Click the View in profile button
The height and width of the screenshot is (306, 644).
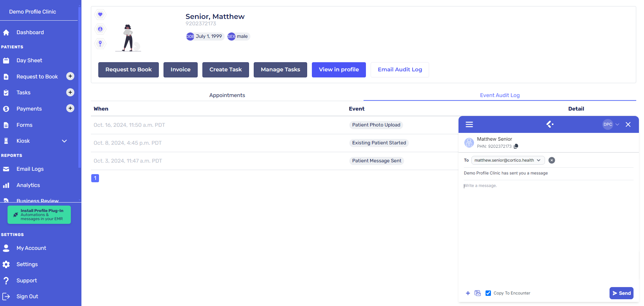pyautogui.click(x=339, y=70)
